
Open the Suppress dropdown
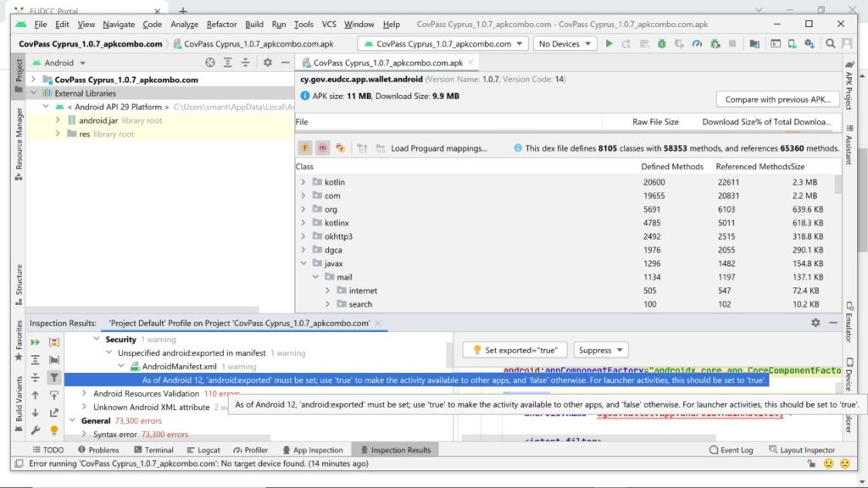pos(601,350)
